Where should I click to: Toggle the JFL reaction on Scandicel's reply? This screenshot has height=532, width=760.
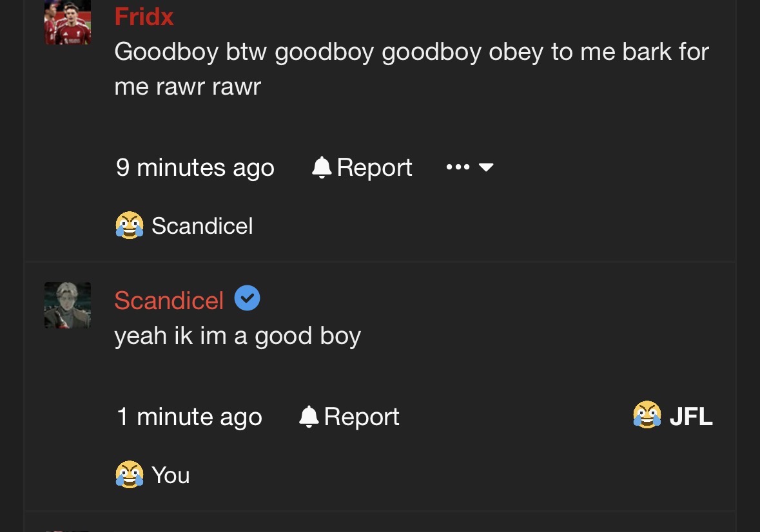click(690, 417)
